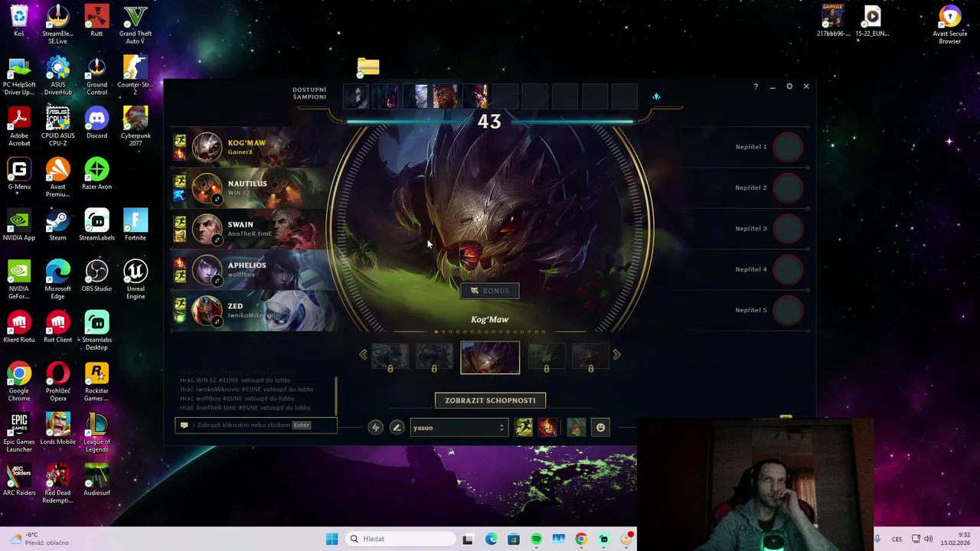The width and height of the screenshot is (980, 551).
Task: Click the Kog'Maw player portrait
Action: click(x=207, y=148)
